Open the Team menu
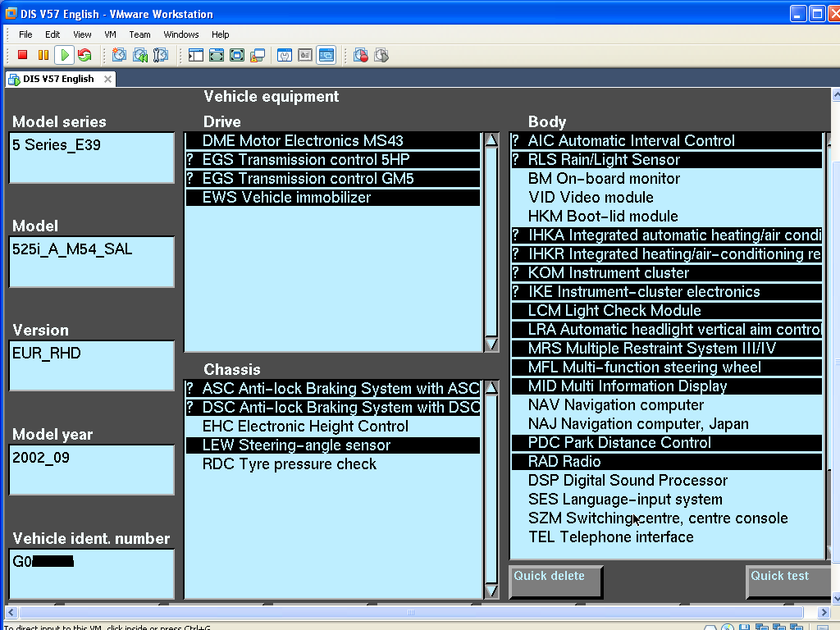The width and height of the screenshot is (840, 630). tap(139, 34)
